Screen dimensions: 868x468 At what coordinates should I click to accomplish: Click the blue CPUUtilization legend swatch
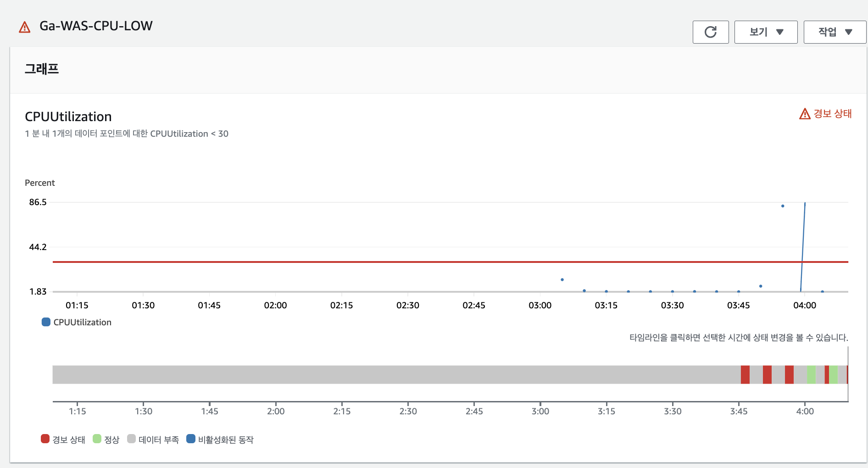46,322
